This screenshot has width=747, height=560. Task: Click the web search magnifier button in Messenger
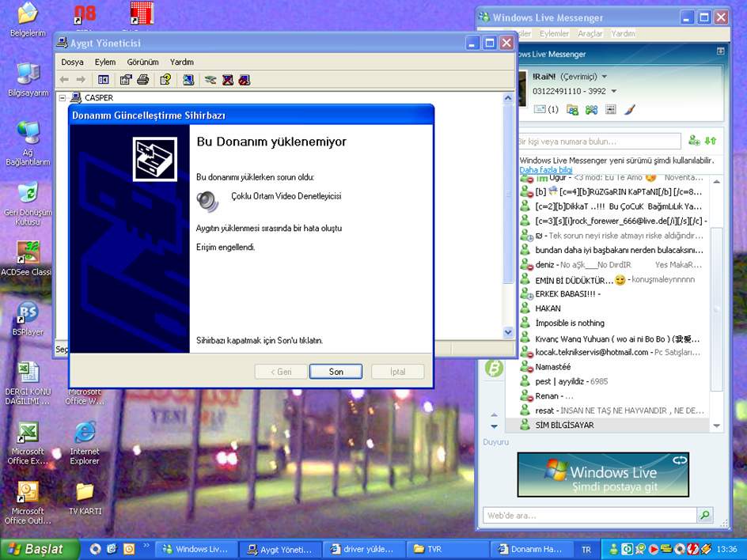[x=704, y=515]
